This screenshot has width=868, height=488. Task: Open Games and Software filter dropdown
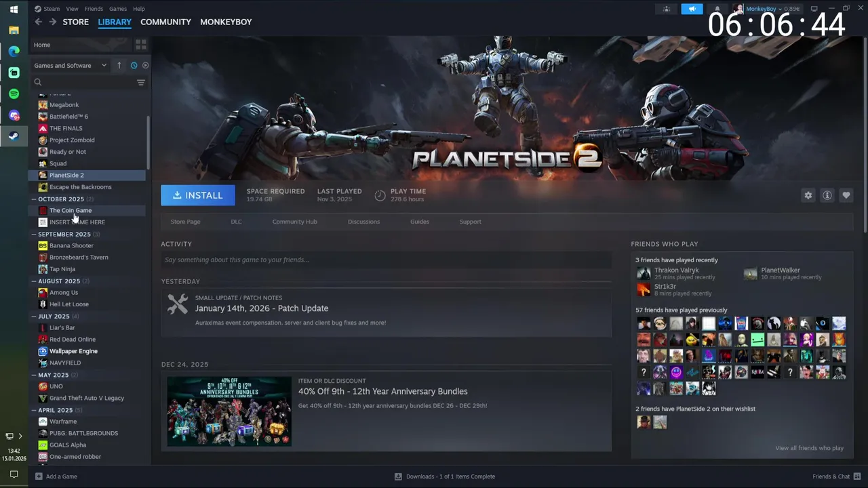coord(71,65)
